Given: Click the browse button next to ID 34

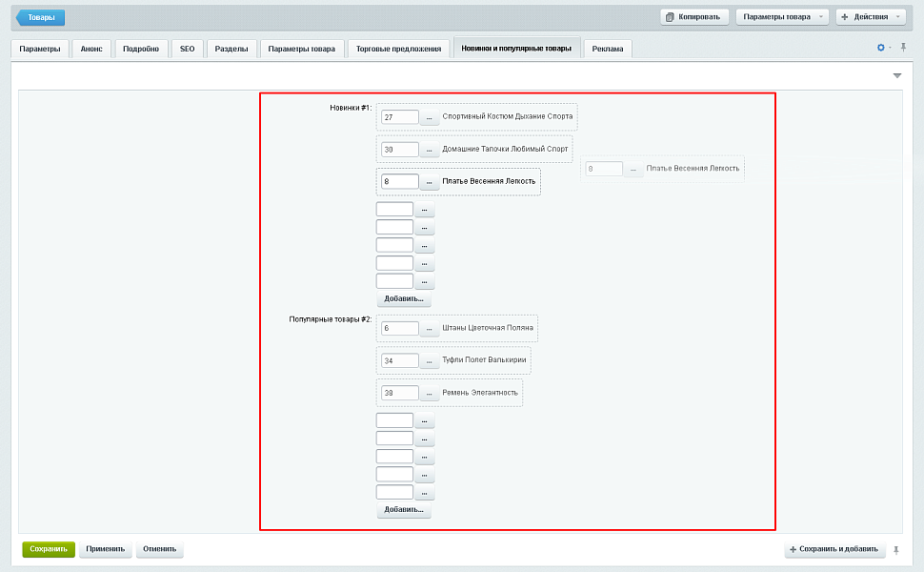Looking at the screenshot, I should pyautogui.click(x=429, y=361).
